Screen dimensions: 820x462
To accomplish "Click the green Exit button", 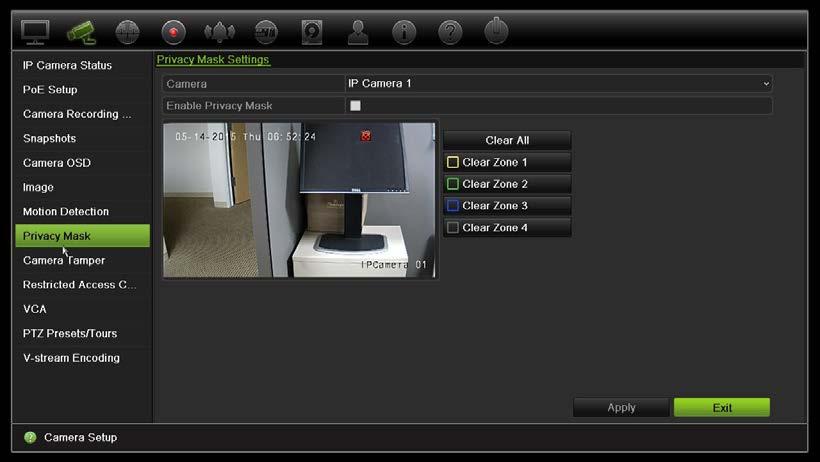I will coord(722,408).
